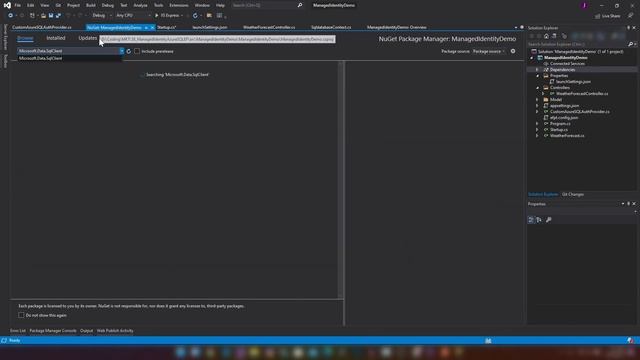This screenshot has height=360, width=640.
Task: Click Properties panel wrench property pages icon
Action: coord(549,220)
